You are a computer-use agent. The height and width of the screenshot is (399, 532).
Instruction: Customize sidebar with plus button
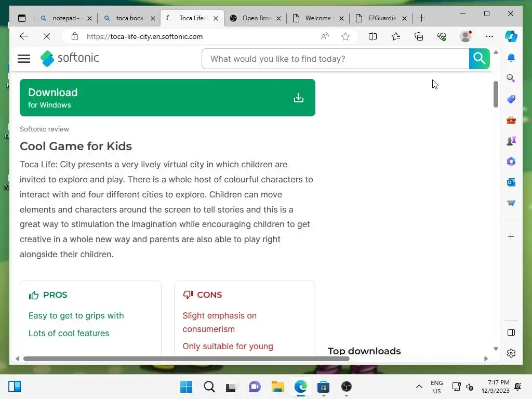click(x=511, y=236)
